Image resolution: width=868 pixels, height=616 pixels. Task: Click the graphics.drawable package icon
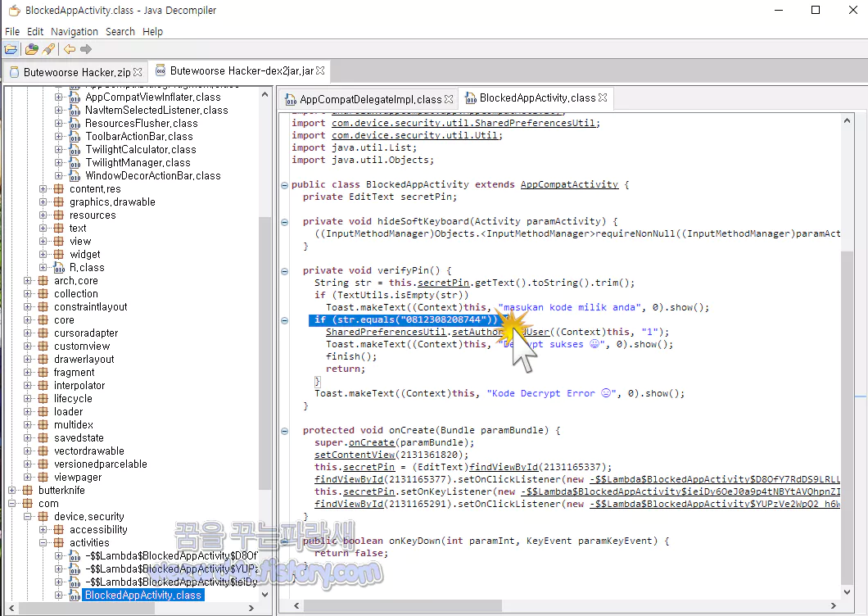59,202
